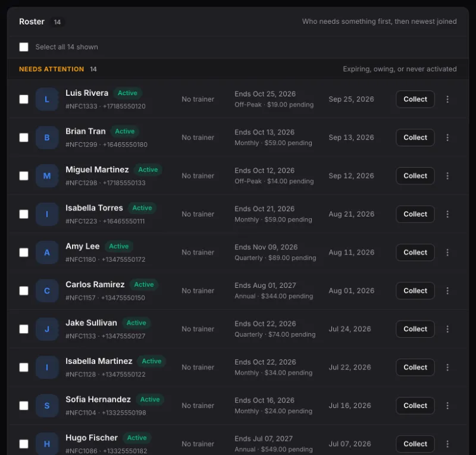Collect payment from Amy Lee

coord(415,252)
